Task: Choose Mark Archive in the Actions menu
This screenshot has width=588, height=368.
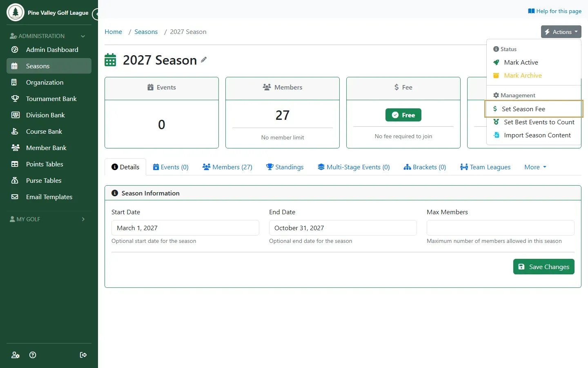Action: click(534, 75)
